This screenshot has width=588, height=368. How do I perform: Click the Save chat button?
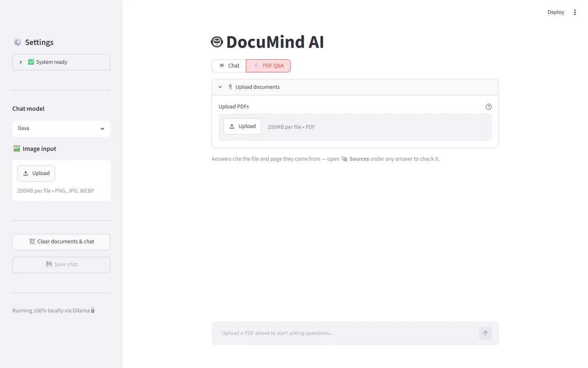click(x=61, y=265)
